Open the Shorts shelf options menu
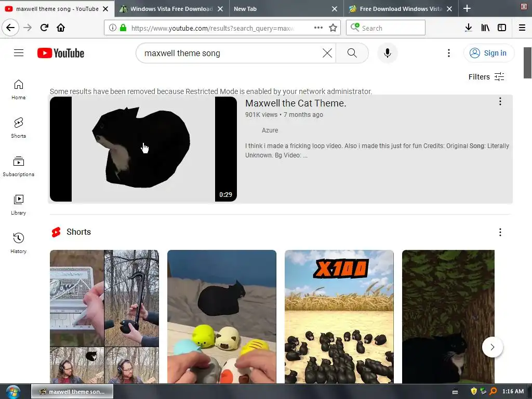532x399 pixels. pyautogui.click(x=500, y=232)
